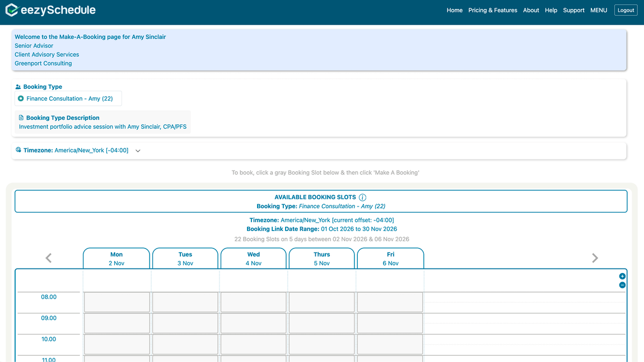
Task: Go to previous week with left arrow
Action: 49,258
